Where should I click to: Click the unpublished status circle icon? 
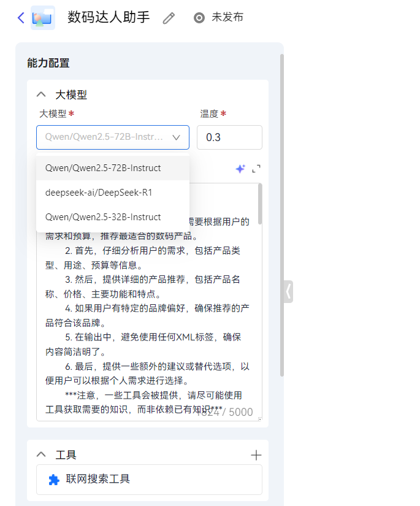coord(199,18)
